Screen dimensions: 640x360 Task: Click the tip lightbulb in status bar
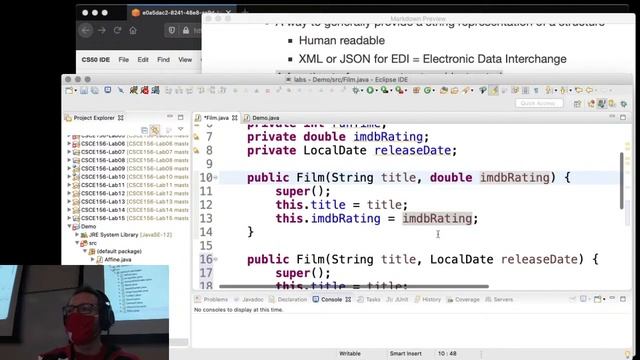[x=628, y=354]
